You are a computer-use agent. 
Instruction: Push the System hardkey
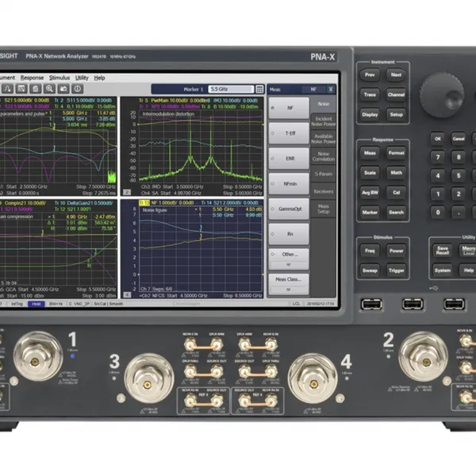443,271
